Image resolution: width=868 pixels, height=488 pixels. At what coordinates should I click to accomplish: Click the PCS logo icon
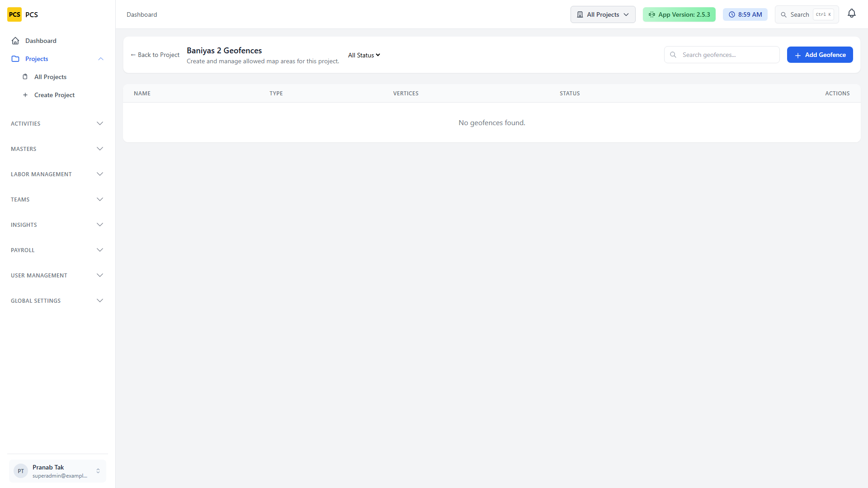14,14
